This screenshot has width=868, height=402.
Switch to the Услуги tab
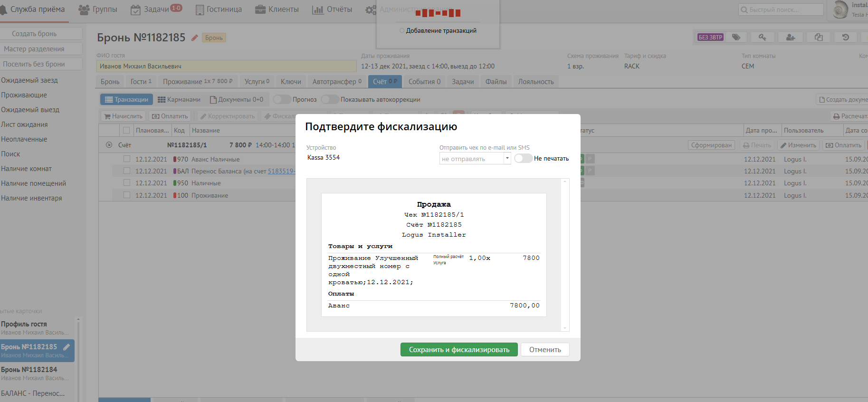coord(257,82)
